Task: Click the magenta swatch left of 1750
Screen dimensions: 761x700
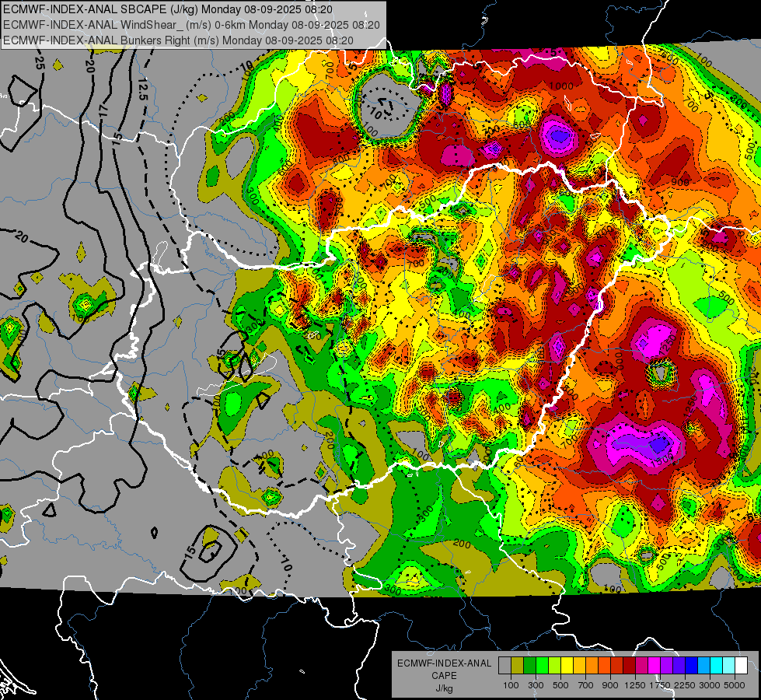Action: 655,665
